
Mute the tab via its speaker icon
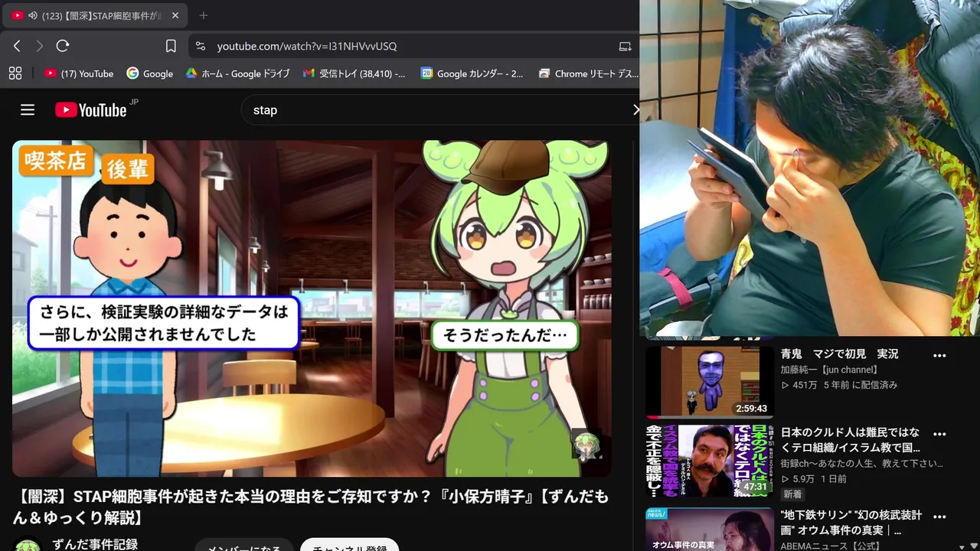click(33, 15)
